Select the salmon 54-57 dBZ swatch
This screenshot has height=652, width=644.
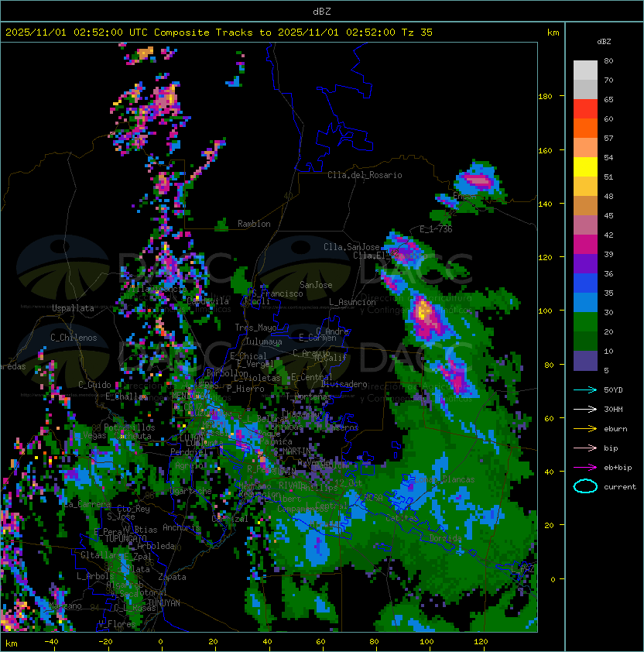(x=585, y=147)
